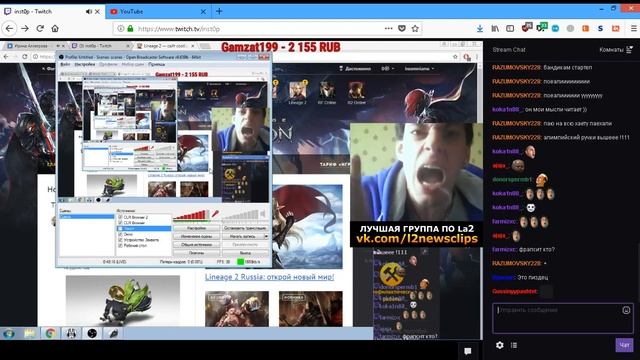Open the page actions three-dot menu
The image size is (640, 360).
pos(389,29)
